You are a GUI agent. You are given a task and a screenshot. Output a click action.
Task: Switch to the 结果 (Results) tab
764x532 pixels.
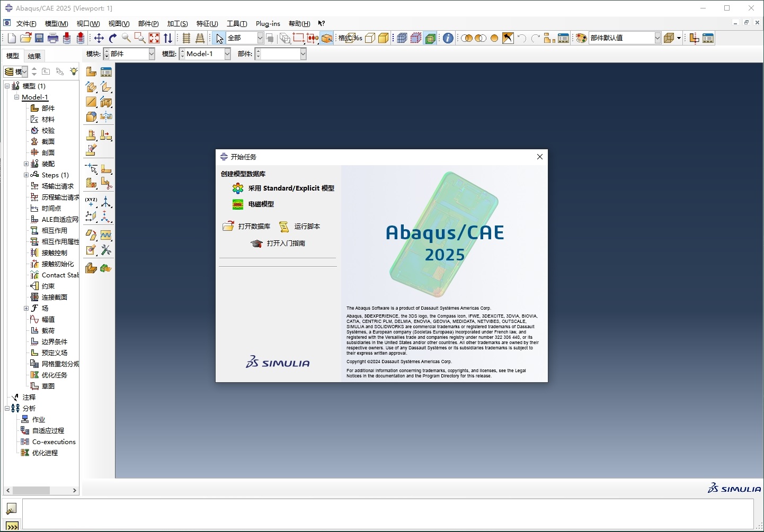click(34, 56)
